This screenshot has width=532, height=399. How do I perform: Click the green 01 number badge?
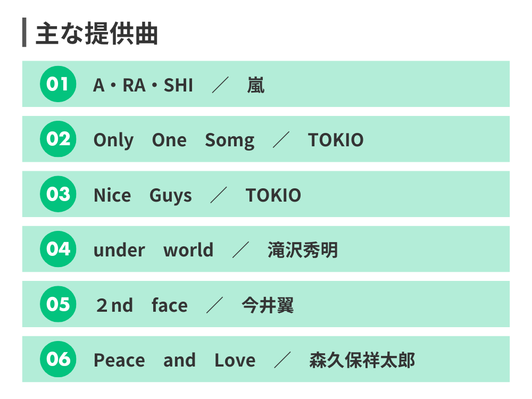coord(58,84)
